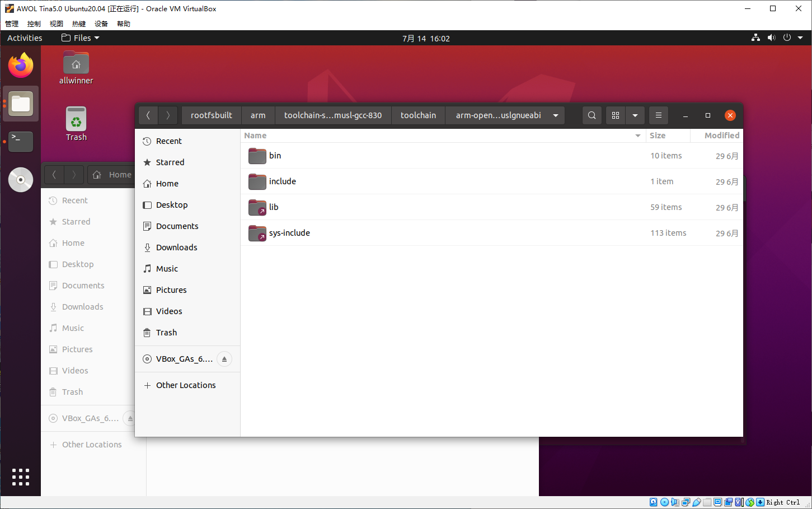Open the arm-open...uslgnueabi path dropdown
The width and height of the screenshot is (812, 509).
[x=556, y=115]
